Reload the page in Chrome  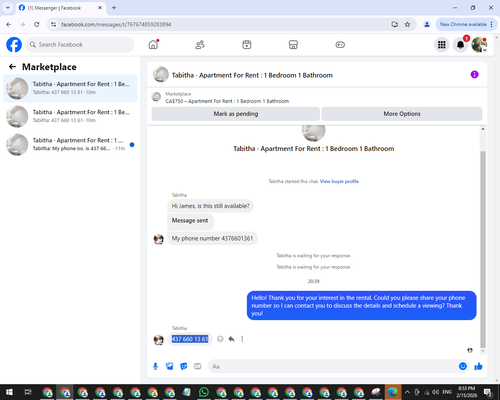(37, 24)
